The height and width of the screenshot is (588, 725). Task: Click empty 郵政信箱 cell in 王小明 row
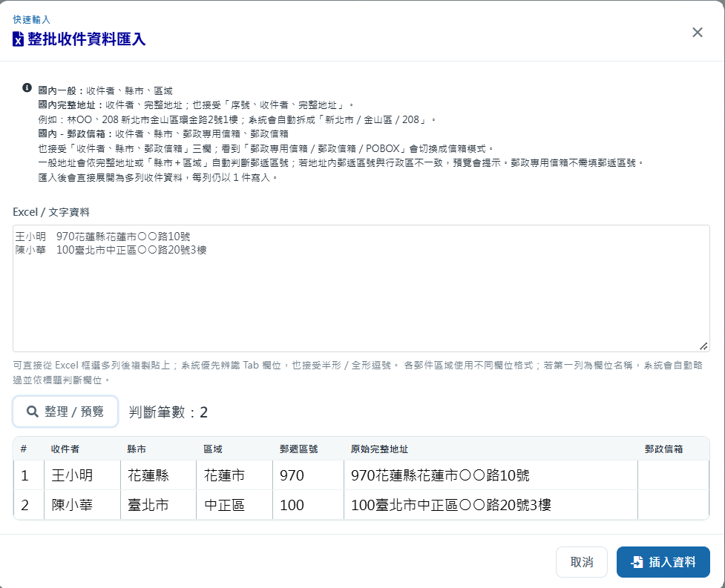[x=673, y=475]
